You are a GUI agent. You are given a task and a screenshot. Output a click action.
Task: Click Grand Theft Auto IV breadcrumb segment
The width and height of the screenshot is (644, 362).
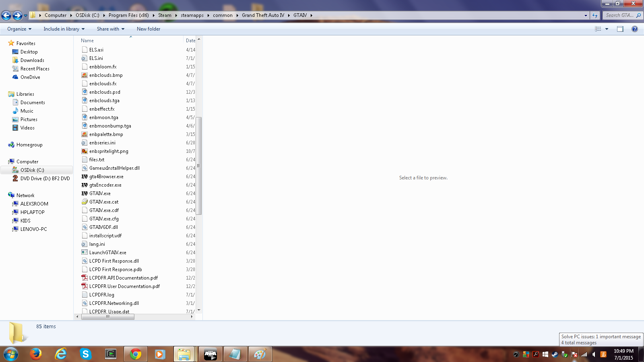pos(263,15)
